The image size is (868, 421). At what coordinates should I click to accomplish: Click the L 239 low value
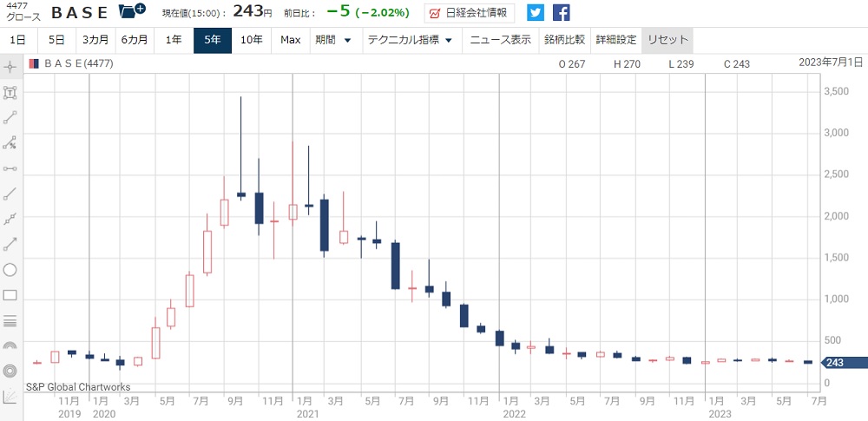pyautogui.click(x=681, y=64)
